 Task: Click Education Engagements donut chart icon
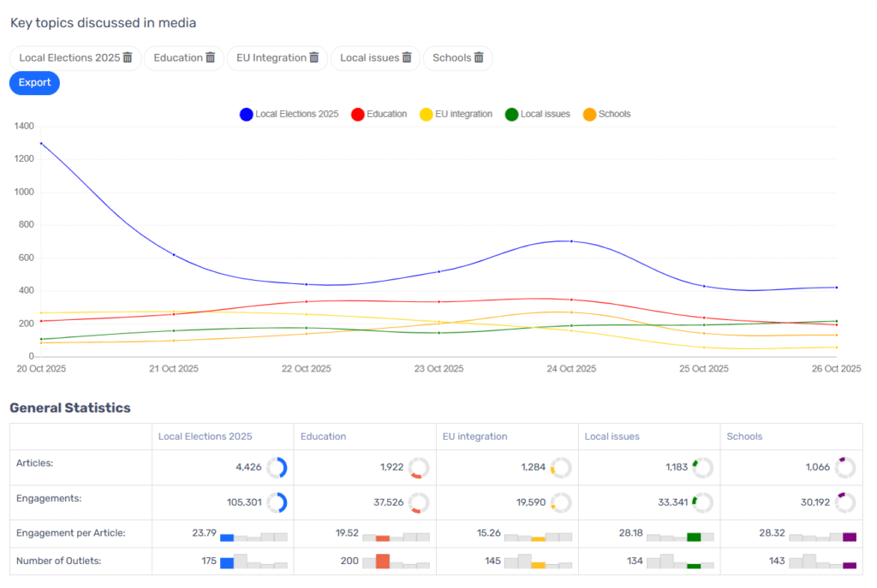click(418, 502)
